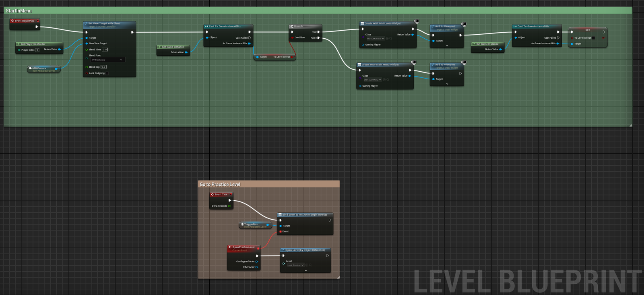
Task: Open the Level_Practice level dropdown
Action: click(x=295, y=265)
